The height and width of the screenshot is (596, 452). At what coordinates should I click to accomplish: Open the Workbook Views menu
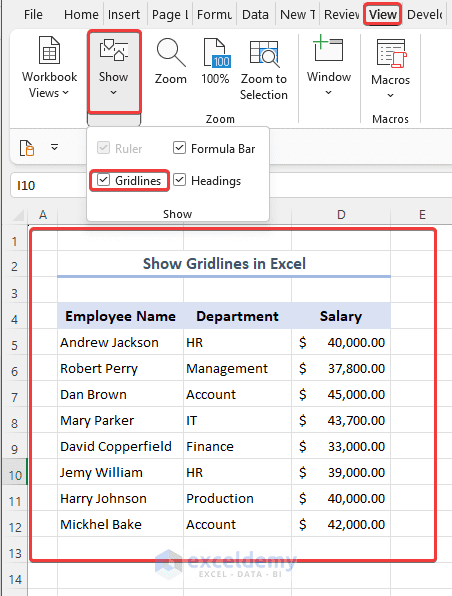coord(49,84)
